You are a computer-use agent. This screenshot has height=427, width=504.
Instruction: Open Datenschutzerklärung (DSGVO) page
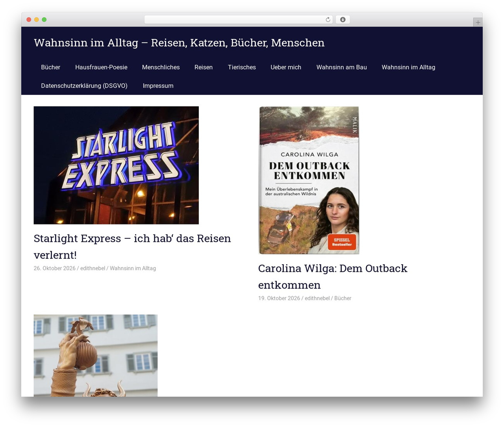[84, 86]
